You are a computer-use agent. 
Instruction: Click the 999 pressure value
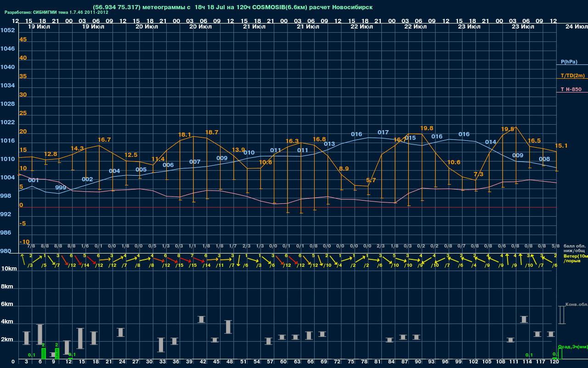[61, 188]
